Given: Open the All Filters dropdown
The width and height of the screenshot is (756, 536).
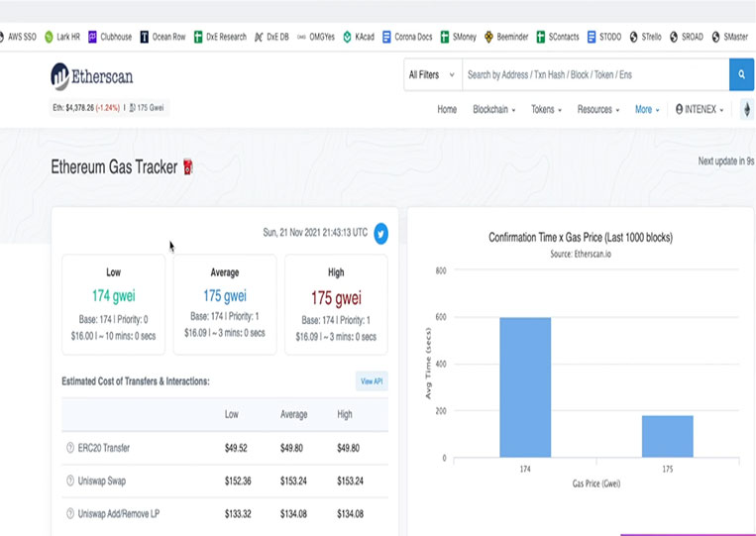Looking at the screenshot, I should [432, 74].
